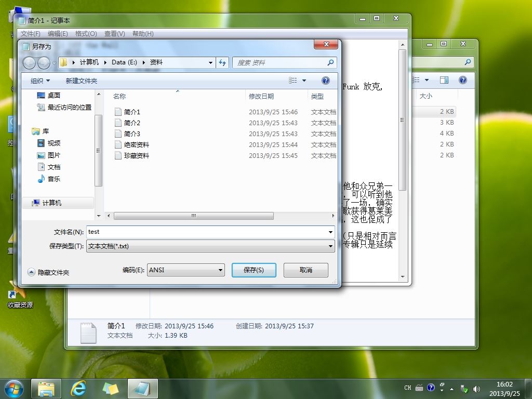
Task: Select 简介1 file icon in list
Action: [x=118, y=112]
